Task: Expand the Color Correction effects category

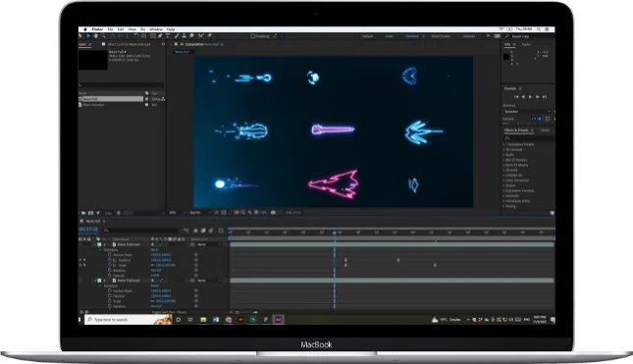Action: (503, 181)
